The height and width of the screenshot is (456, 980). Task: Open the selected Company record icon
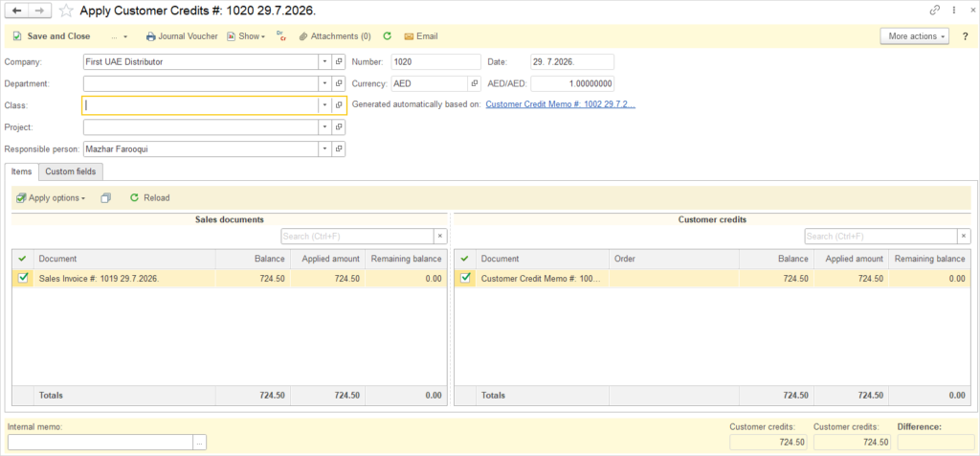coord(338,62)
